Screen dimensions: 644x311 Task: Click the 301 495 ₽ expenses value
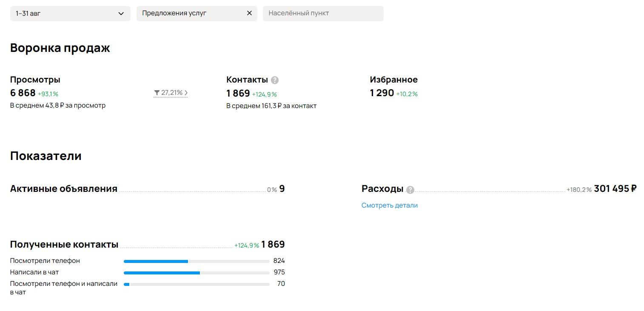pos(615,188)
